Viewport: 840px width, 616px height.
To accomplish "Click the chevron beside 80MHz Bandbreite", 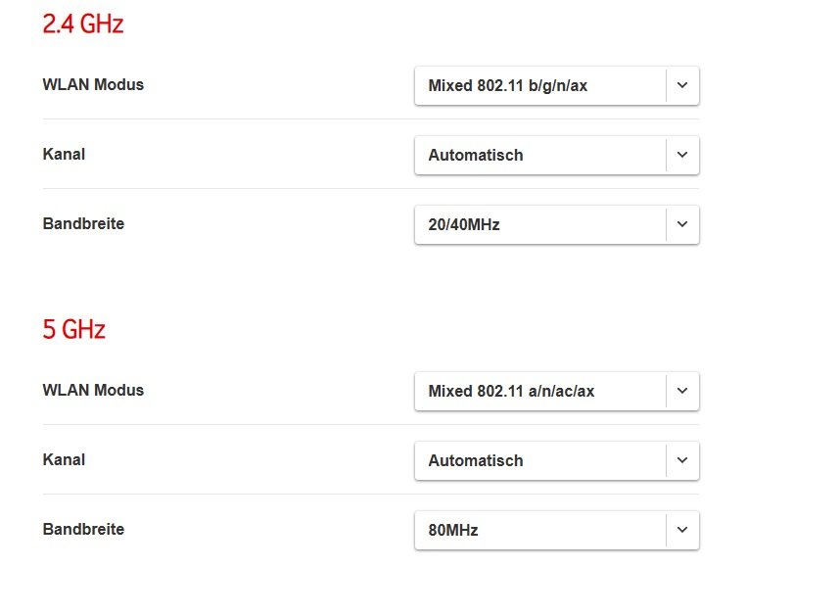I will pyautogui.click(x=682, y=530).
